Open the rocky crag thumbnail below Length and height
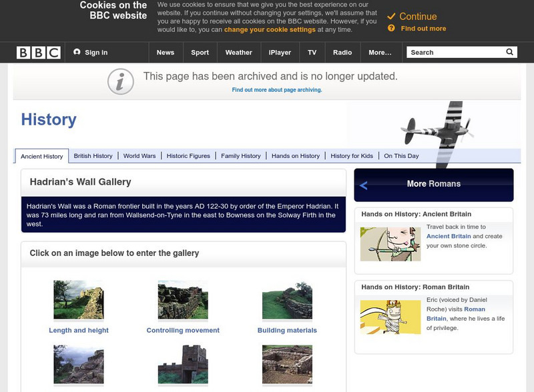 coord(79,365)
